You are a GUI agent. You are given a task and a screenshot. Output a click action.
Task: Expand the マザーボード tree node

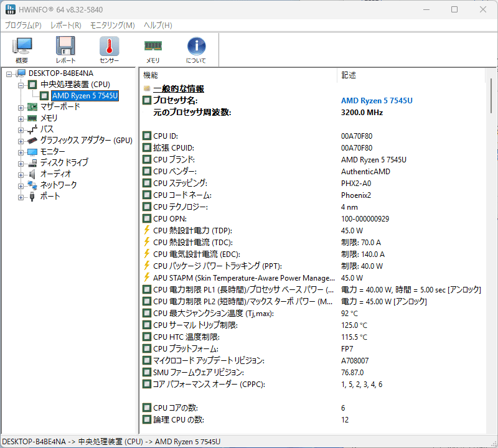click(x=21, y=107)
